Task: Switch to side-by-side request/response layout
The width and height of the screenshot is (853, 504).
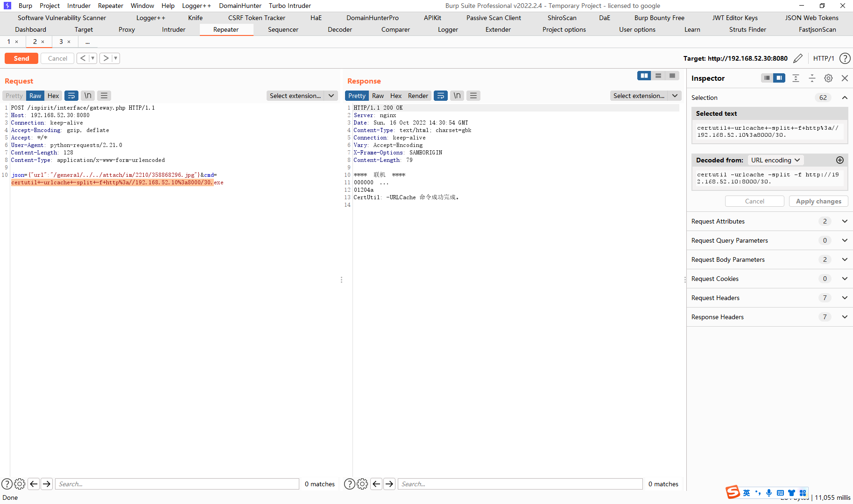Action: [x=644, y=76]
